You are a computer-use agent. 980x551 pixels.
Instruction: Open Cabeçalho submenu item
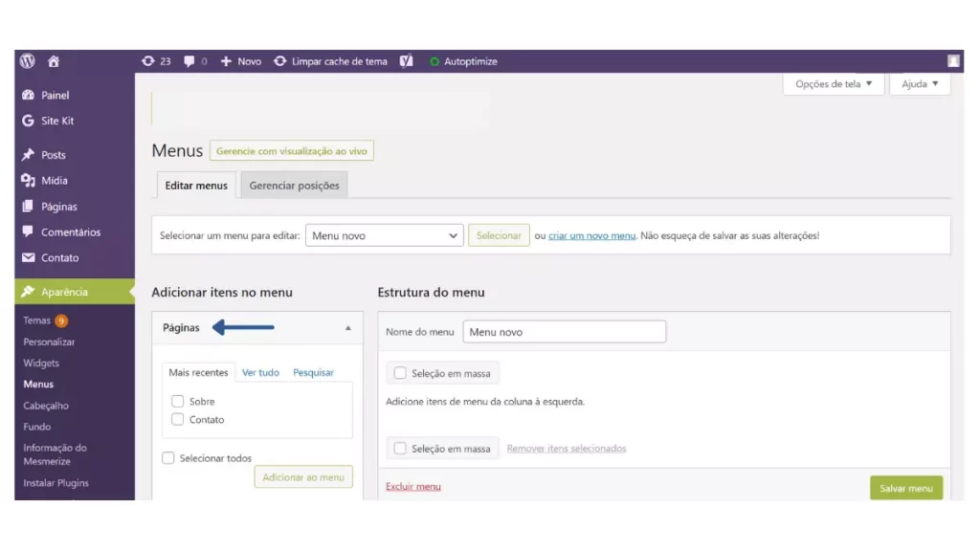(46, 406)
